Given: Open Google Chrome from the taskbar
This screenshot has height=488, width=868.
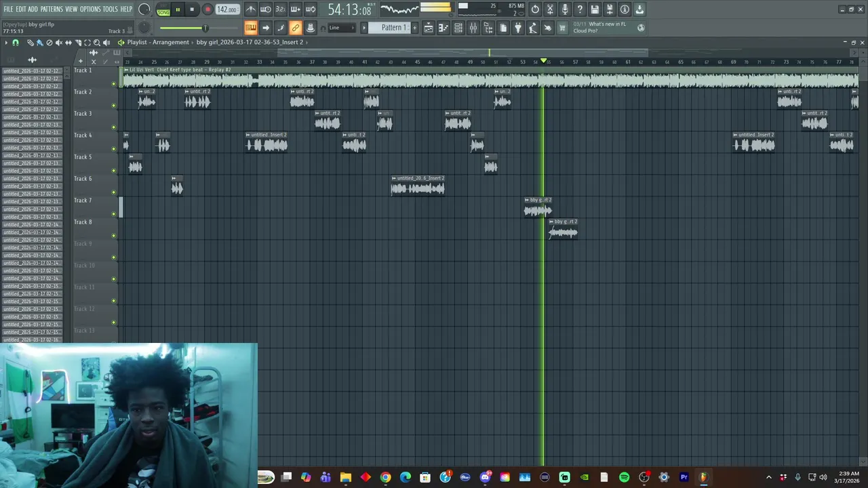Looking at the screenshot, I should (385, 477).
